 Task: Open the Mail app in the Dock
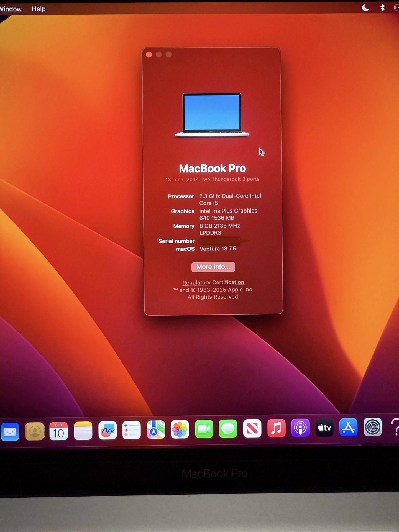(10, 431)
